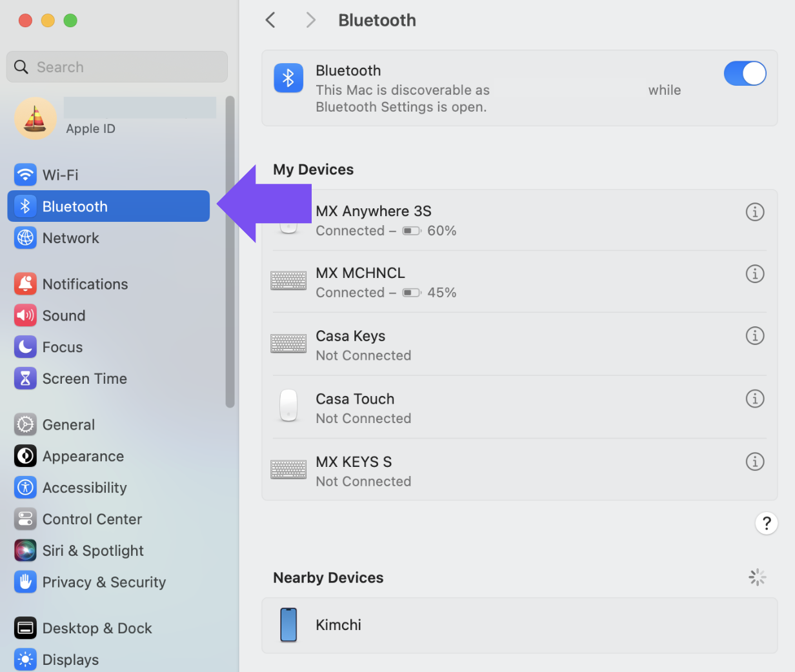Click the 45% battery indicator
Screen dimensions: 795x672
click(x=430, y=293)
